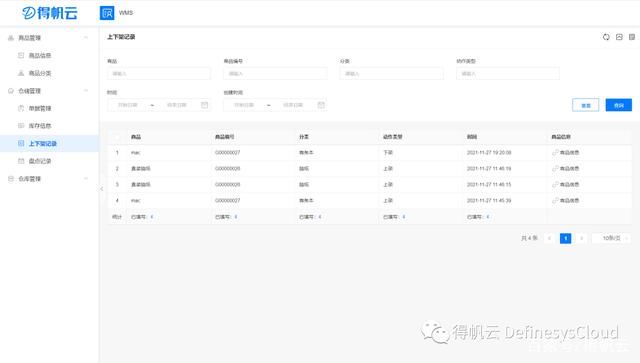Screen dimensions: 640x363
Task: Click timestamp 2021-11-27 19:20:08
Action: point(489,152)
